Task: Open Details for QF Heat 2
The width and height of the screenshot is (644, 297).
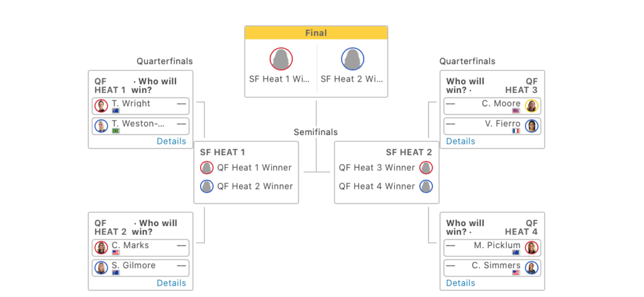Action: pos(171,283)
